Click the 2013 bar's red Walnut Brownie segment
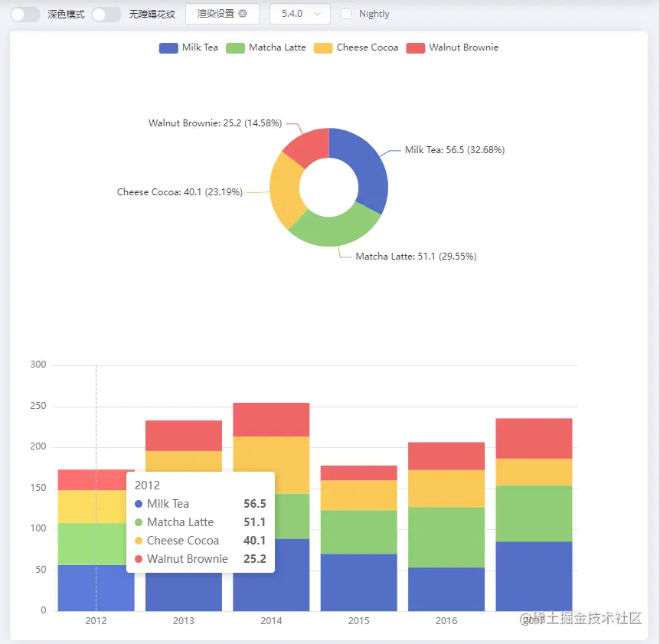Image resolution: width=660 pixels, height=644 pixels. tap(184, 436)
